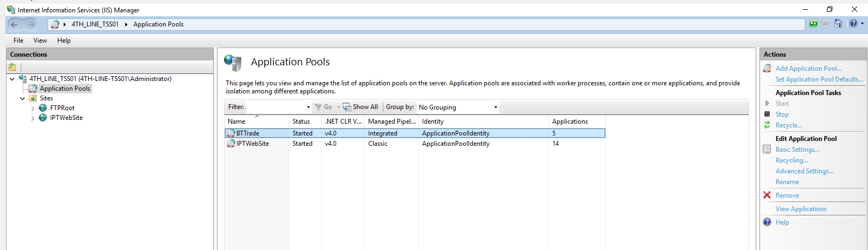Open Basic Settings link

[x=797, y=150]
